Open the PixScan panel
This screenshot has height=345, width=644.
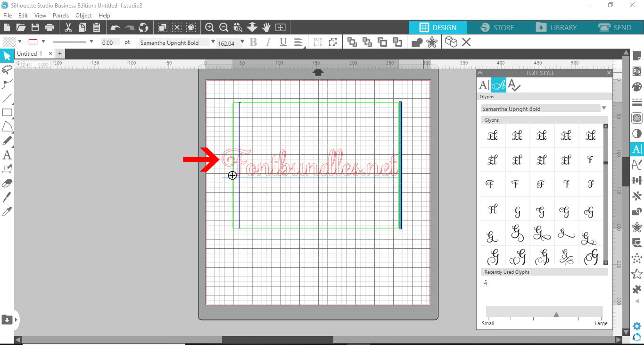click(637, 72)
